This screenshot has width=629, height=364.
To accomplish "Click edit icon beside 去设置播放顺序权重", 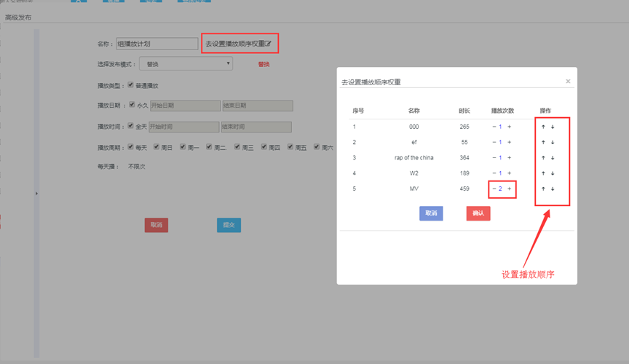I will pos(269,44).
